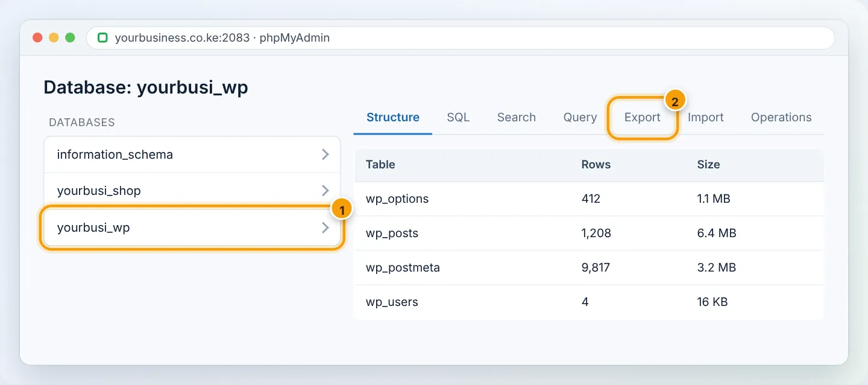Viewport: 868px width, 385px height.
Task: Click the 16 KB size value
Action: (712, 302)
